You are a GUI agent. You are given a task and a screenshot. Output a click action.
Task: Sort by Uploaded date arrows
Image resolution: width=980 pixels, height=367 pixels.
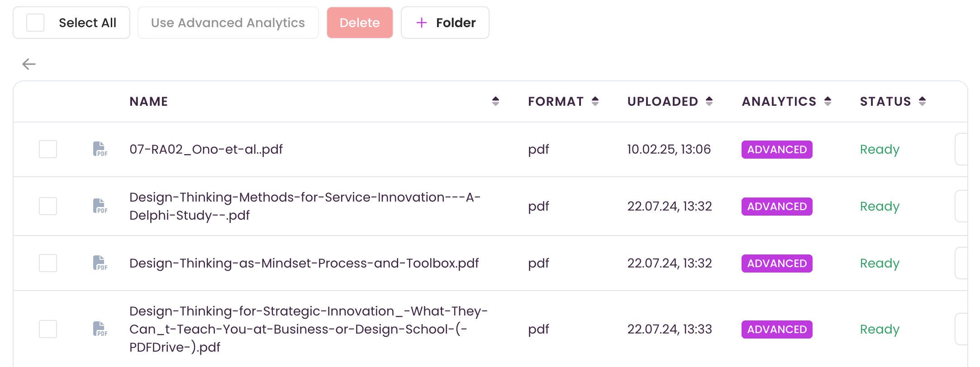[x=709, y=101]
